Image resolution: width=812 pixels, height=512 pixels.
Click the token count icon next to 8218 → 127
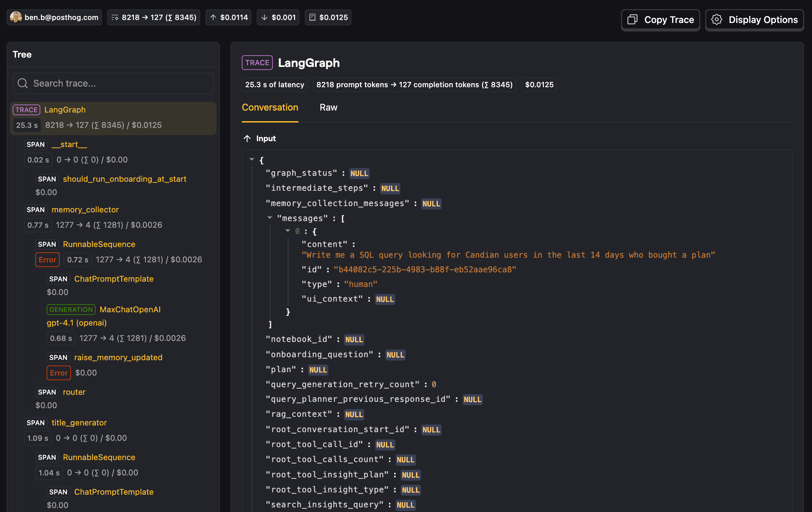[x=115, y=18]
